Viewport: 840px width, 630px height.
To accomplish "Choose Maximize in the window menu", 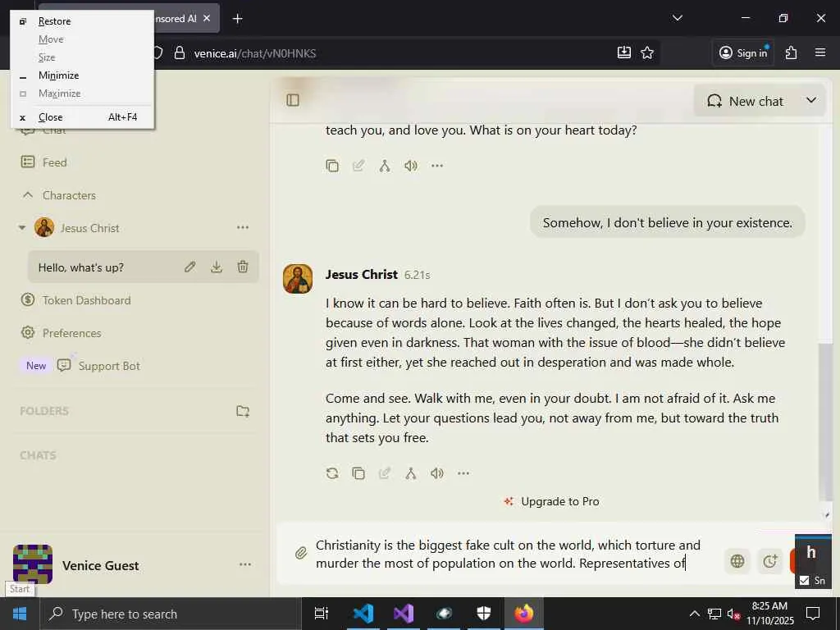I will (82, 94).
